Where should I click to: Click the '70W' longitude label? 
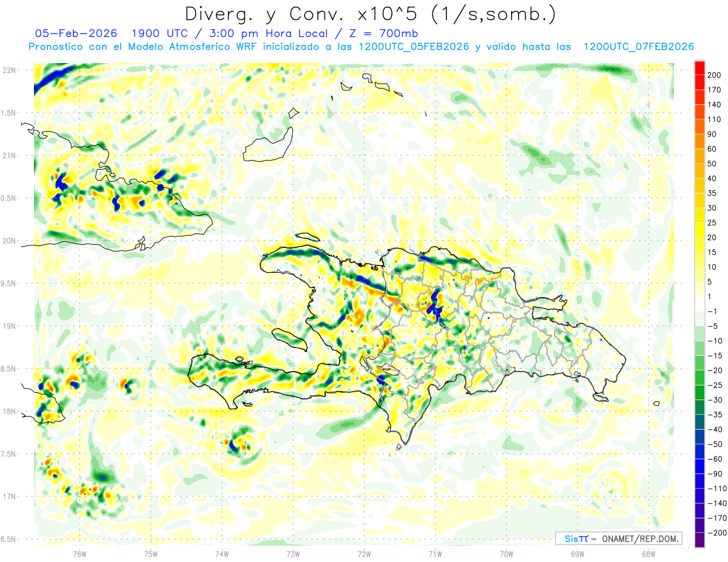click(x=507, y=554)
